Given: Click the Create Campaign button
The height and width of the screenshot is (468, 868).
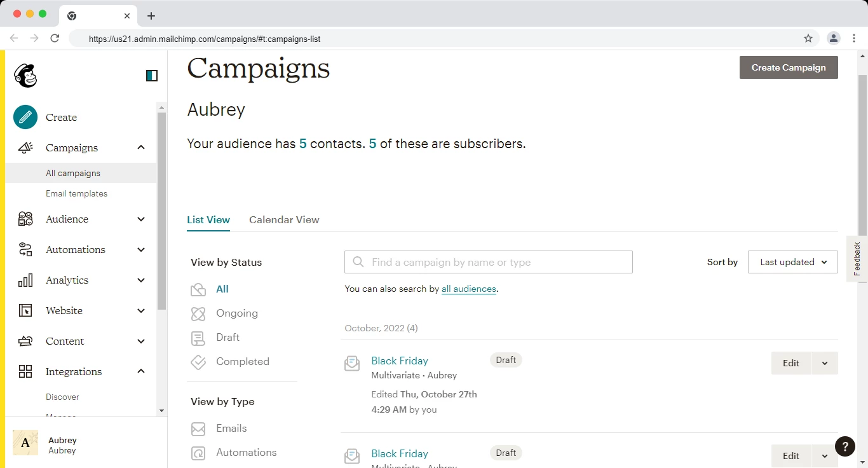Looking at the screenshot, I should coord(789,67).
